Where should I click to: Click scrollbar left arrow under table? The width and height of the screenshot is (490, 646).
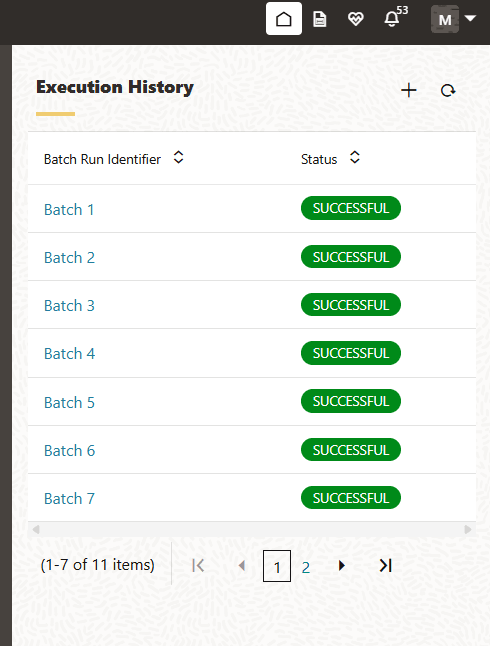[36, 529]
